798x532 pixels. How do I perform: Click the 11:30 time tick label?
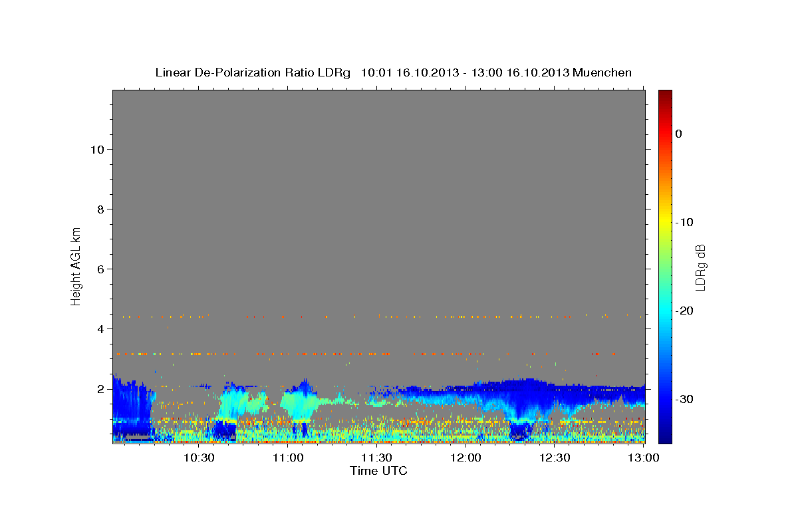377,458
